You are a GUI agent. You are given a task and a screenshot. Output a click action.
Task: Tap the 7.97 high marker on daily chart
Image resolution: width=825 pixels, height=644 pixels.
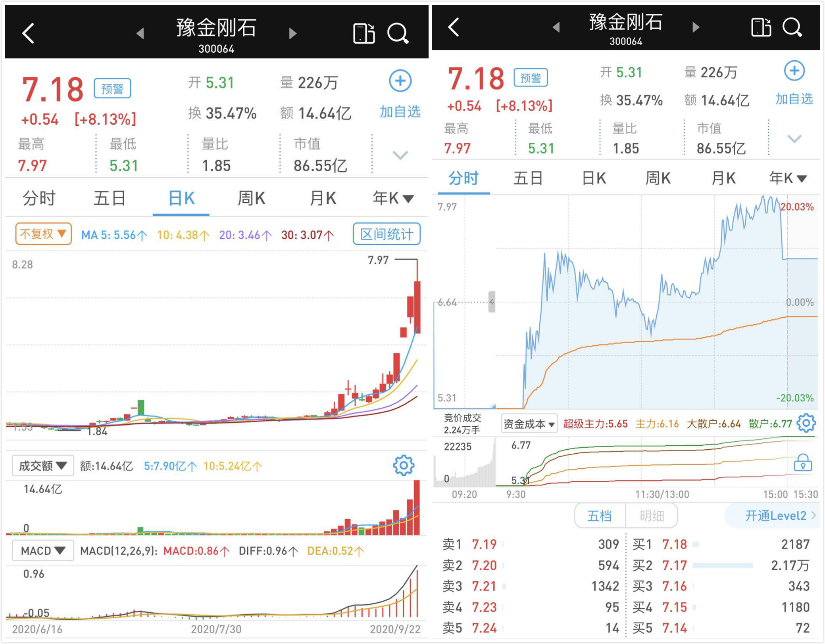tap(378, 260)
